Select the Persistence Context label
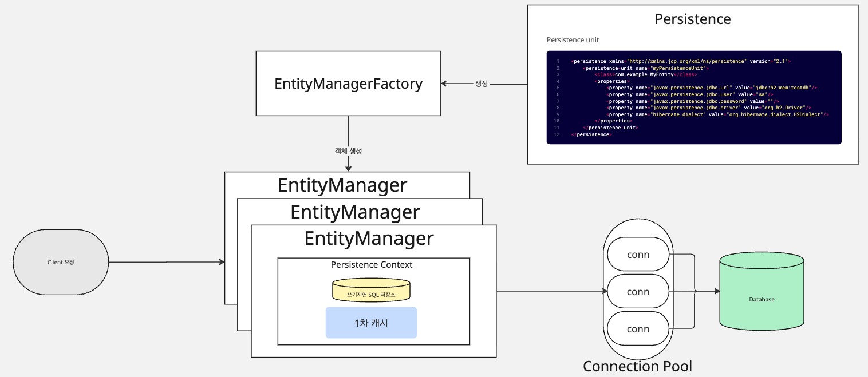The height and width of the screenshot is (377, 868). tap(372, 265)
